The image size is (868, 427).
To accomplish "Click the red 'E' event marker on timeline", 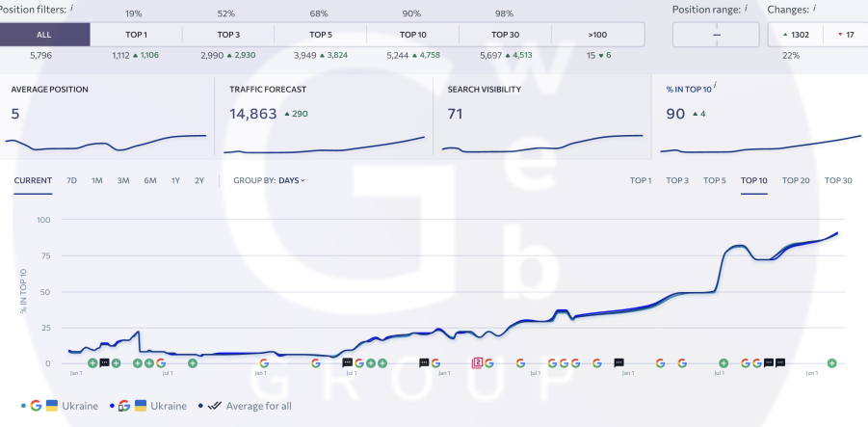I will pyautogui.click(x=477, y=363).
